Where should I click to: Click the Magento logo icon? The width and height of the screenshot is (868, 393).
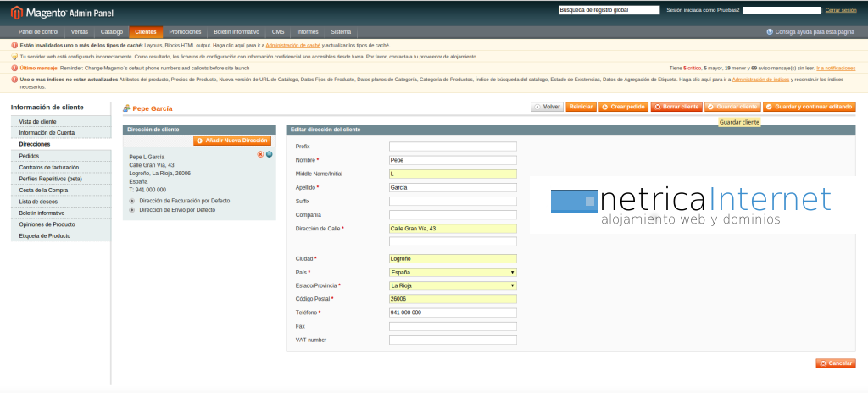[x=17, y=12]
